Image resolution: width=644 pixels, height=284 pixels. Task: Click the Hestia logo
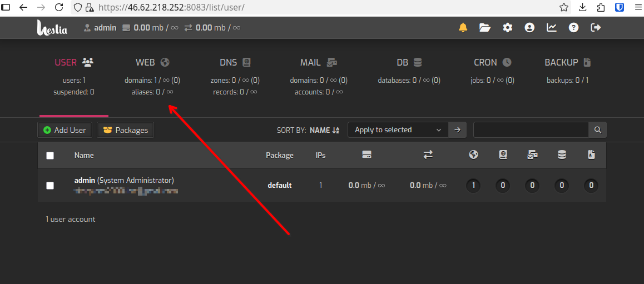point(52,28)
